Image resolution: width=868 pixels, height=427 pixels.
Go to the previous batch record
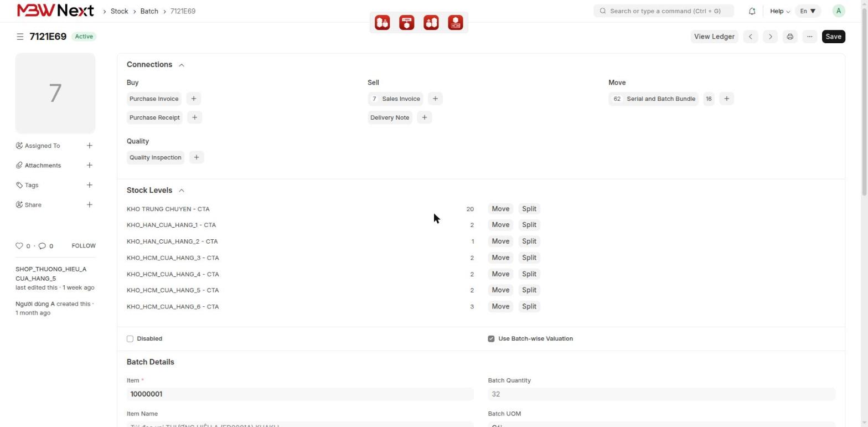point(751,37)
